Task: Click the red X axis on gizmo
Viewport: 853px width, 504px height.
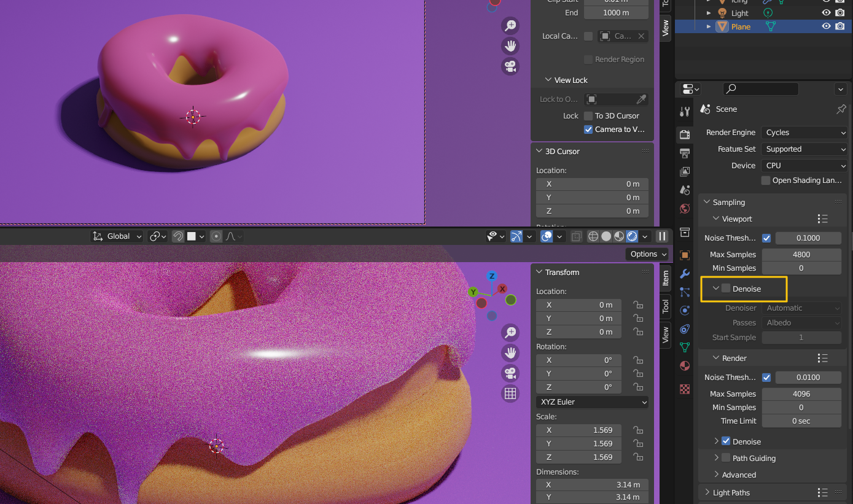Action: point(502,289)
